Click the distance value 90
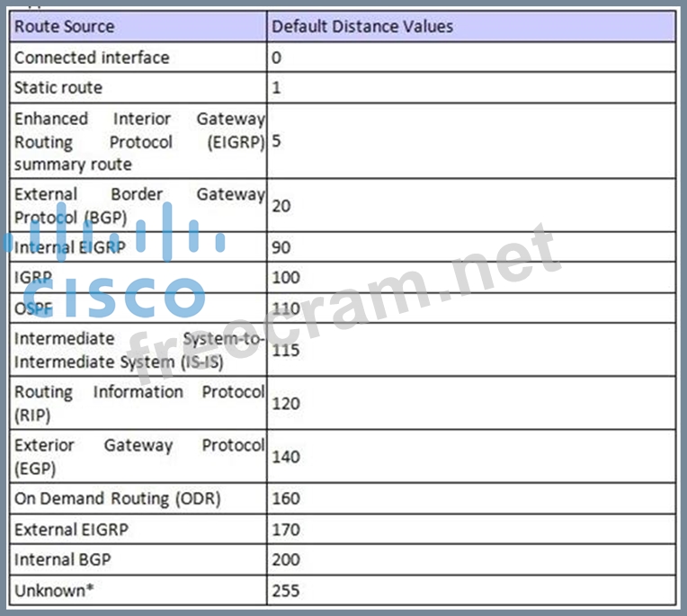687x616 pixels. (281, 247)
